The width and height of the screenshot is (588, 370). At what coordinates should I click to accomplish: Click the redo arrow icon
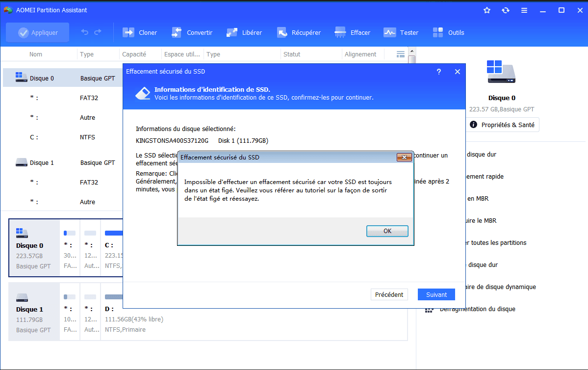point(98,32)
